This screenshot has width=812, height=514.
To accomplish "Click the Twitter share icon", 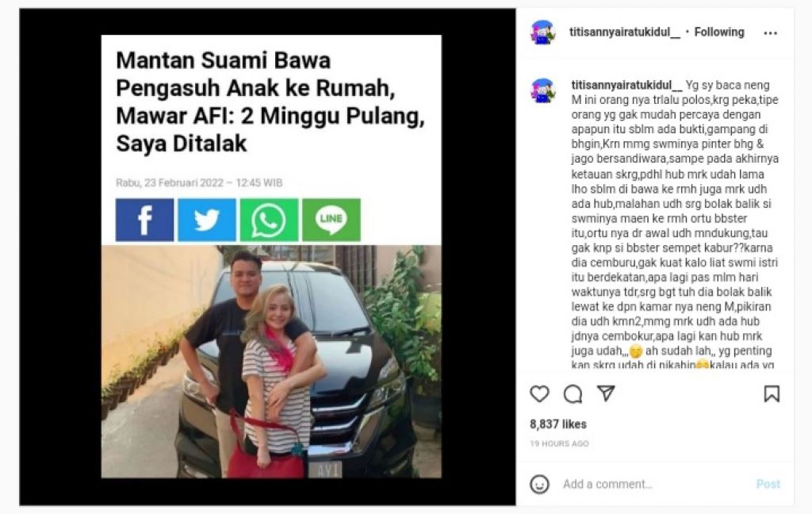I will (207, 220).
